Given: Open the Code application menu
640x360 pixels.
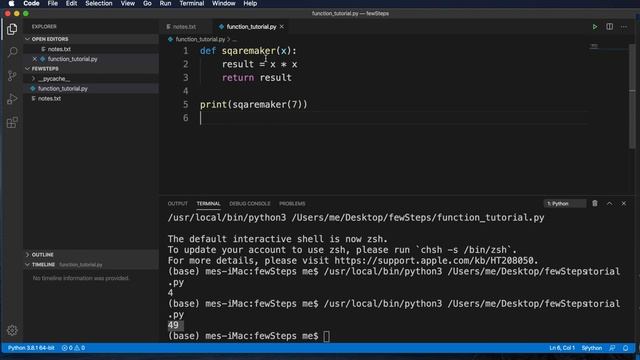Looking at the screenshot, I should coord(31,3).
